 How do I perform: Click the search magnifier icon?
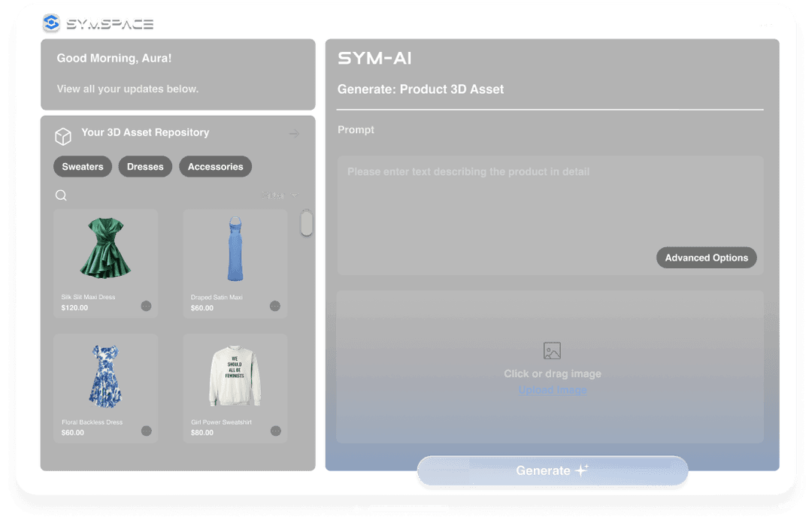[62, 195]
